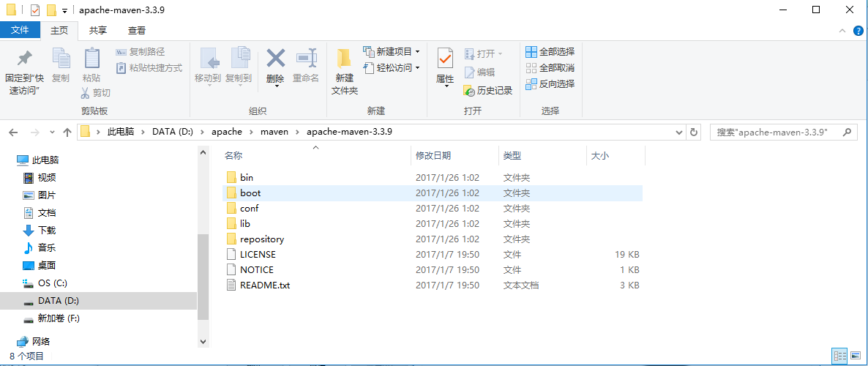Click the Edit (编辑) ribbon button
Screen dimensions: 868x366
[479, 72]
